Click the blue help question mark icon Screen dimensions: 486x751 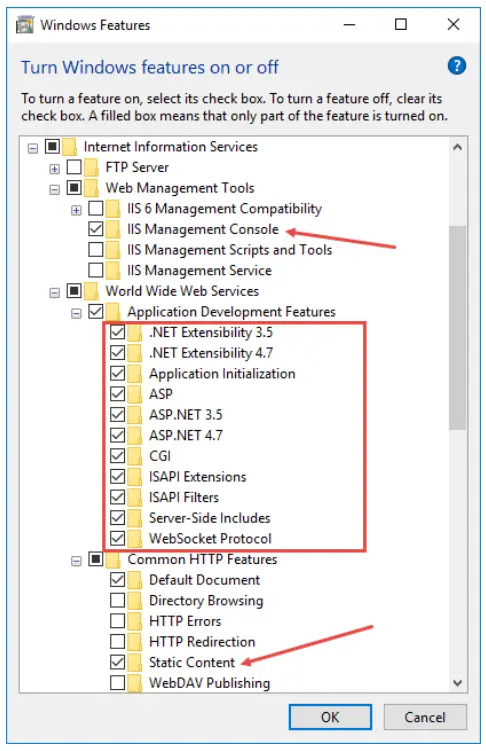(x=456, y=66)
